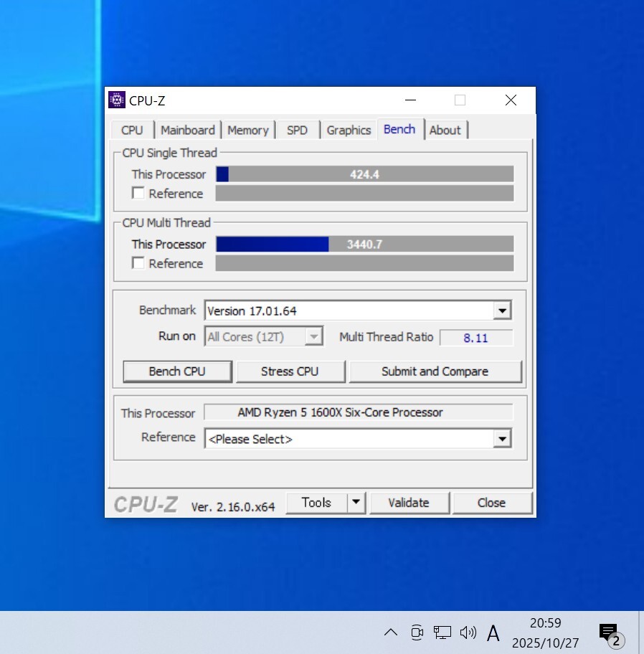Screen dimensions: 644x654
Task: Click the speaker volume tray icon
Action: (468, 632)
